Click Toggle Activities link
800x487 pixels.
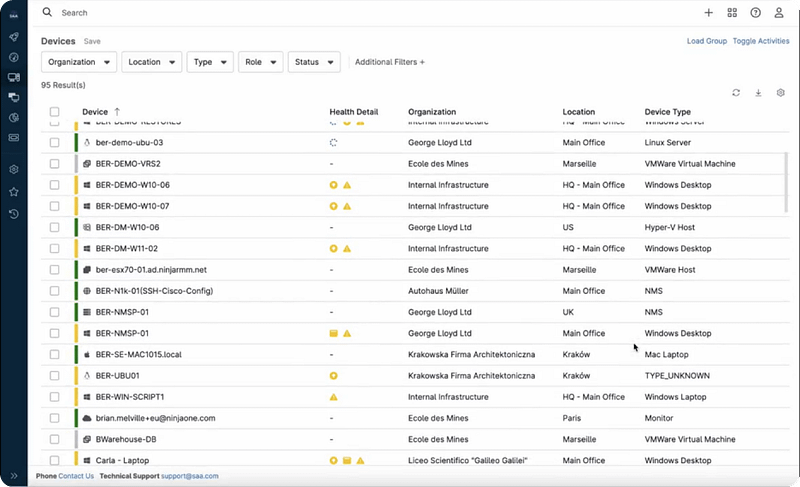click(x=761, y=41)
